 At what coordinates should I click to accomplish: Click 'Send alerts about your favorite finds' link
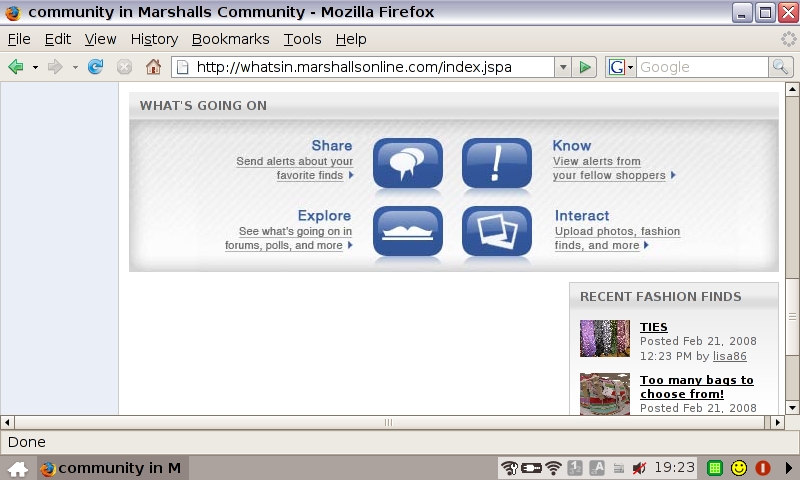click(x=295, y=168)
